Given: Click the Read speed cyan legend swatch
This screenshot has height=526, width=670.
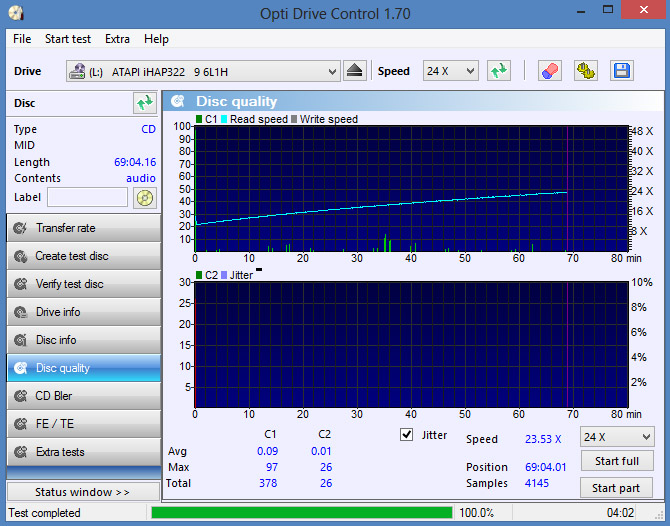Looking at the screenshot, I should point(224,119).
